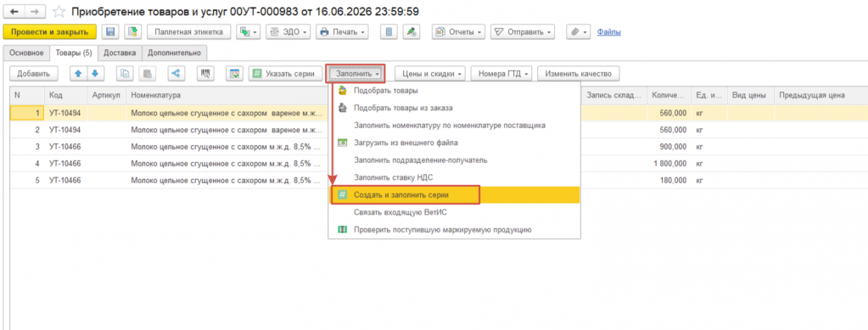868x330 pixels.
Task: Select Заполнить подразделение-получатель
Action: [x=454, y=160]
